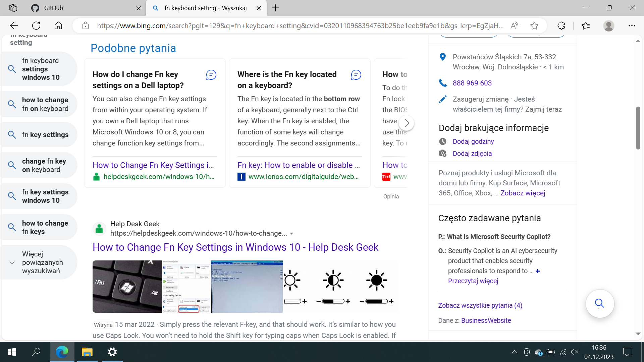This screenshot has height=362, width=644.
Task: Show hidden system tray icons chevron
Action: click(514, 352)
